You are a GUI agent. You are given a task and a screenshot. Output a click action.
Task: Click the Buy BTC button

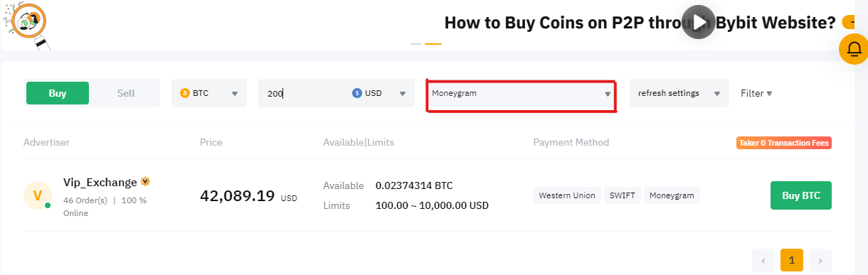tap(801, 195)
